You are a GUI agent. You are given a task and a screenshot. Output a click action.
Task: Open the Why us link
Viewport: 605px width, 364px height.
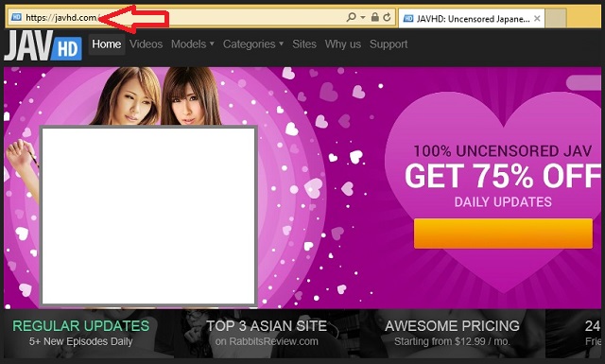coord(342,44)
